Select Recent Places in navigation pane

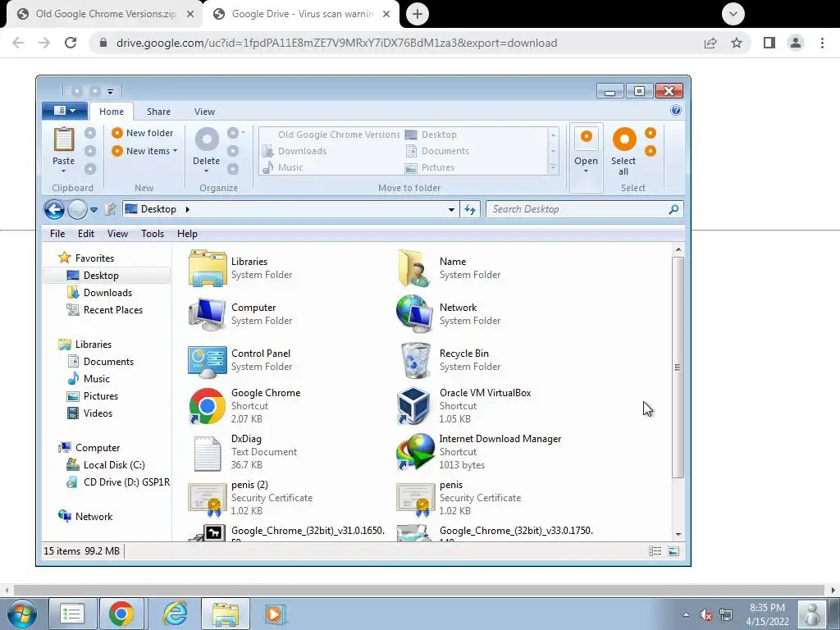[112, 309]
